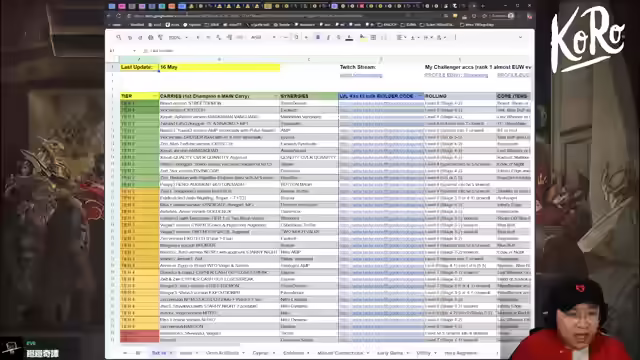Click the add sheet plus button
The width and height of the screenshot is (640, 360).
(x=125, y=353)
